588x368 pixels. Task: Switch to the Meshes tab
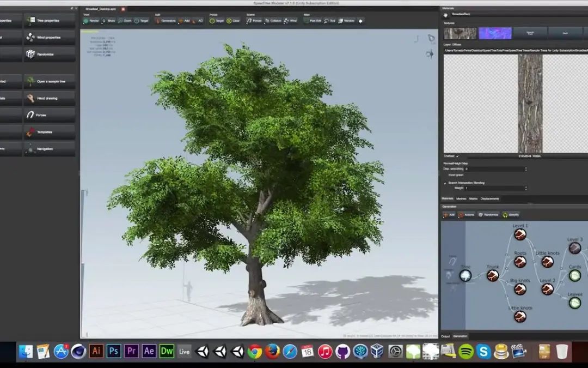(x=461, y=198)
